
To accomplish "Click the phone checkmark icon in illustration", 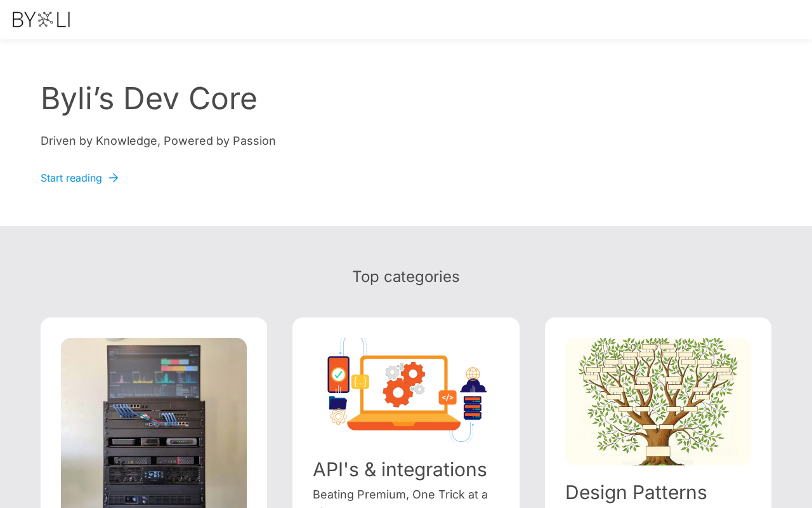I will pos(338,375).
